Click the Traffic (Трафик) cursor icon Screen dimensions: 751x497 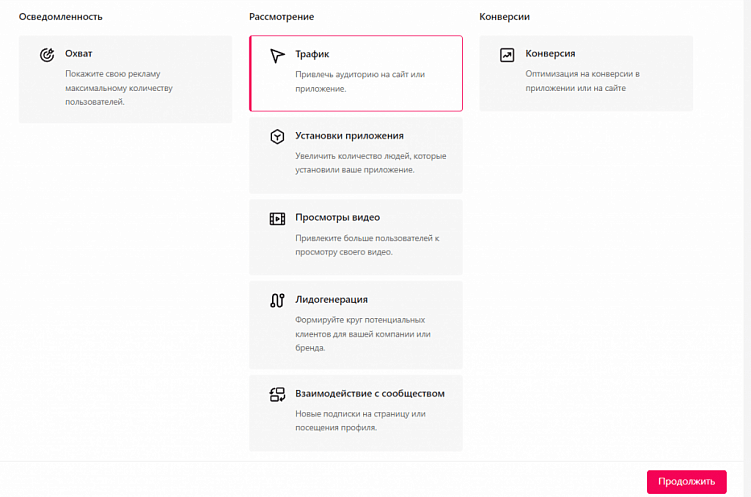pos(277,55)
